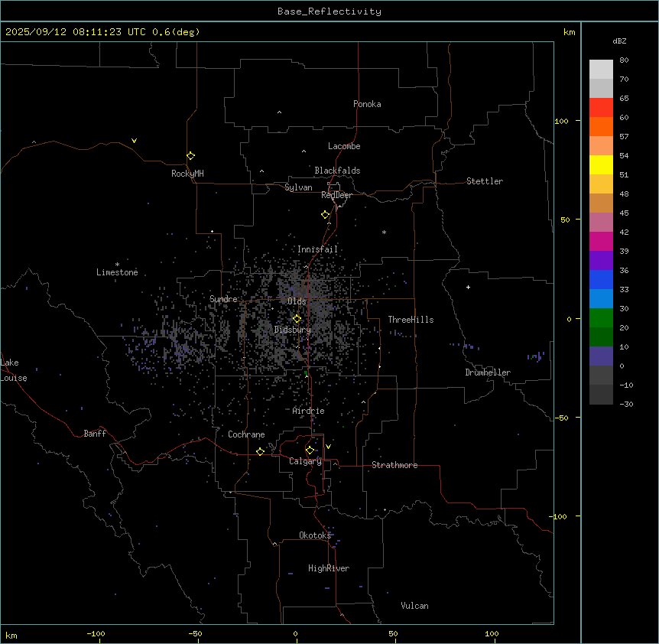Click the Ponoka city label
659x644 pixels.
(367, 104)
